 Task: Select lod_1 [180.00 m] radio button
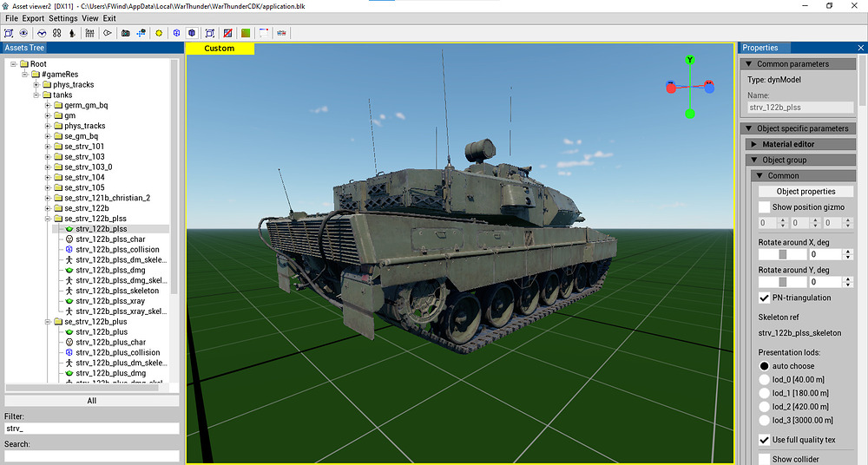tap(764, 393)
